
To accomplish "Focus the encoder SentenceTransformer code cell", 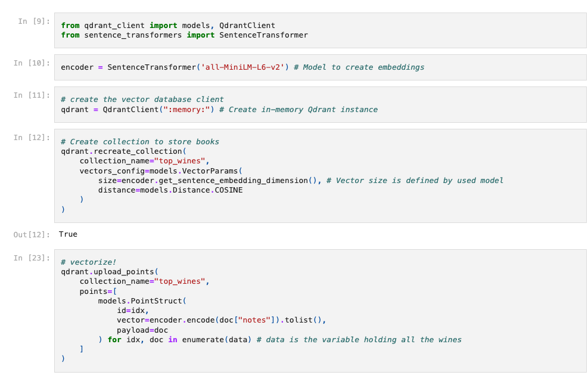I will [x=322, y=67].
